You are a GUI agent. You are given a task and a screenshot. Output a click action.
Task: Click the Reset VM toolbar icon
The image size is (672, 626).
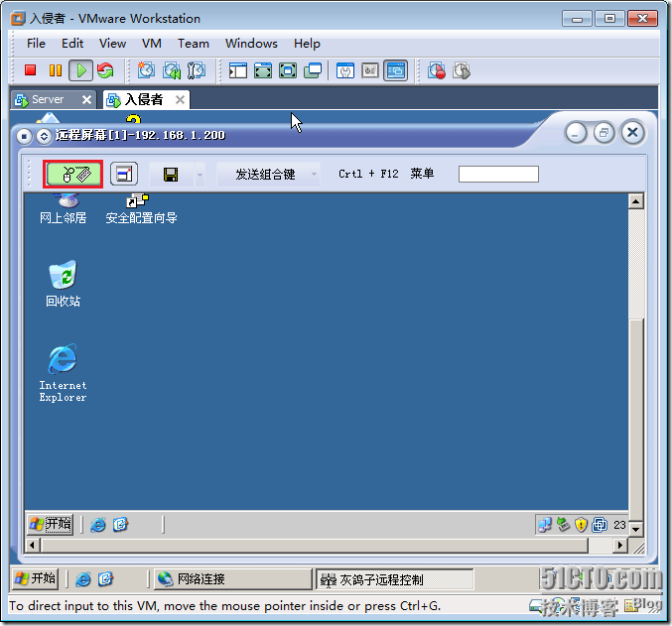pyautogui.click(x=105, y=70)
